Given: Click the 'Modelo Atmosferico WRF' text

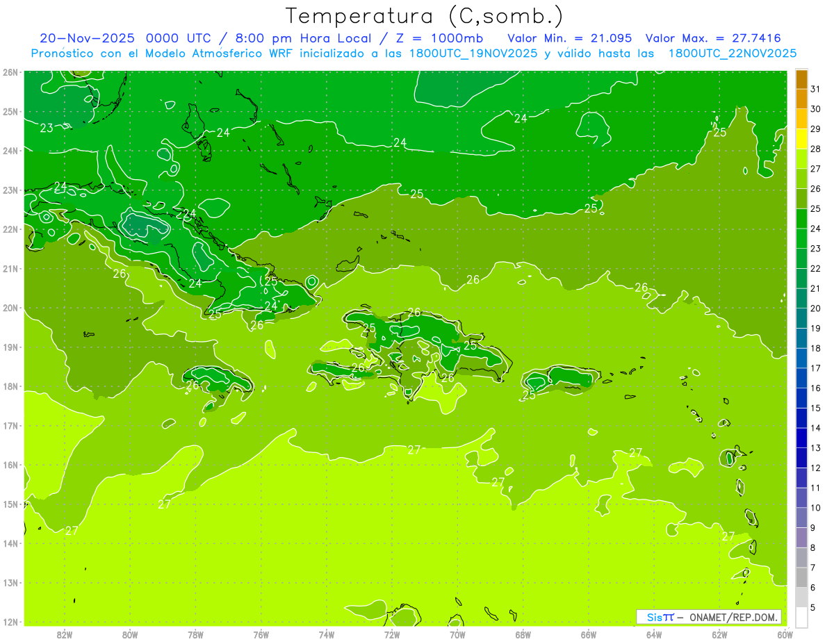Looking at the screenshot, I should tap(213, 53).
